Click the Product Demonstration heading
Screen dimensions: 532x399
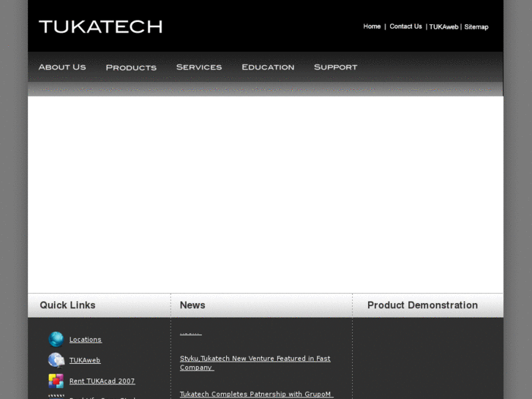[x=422, y=305]
